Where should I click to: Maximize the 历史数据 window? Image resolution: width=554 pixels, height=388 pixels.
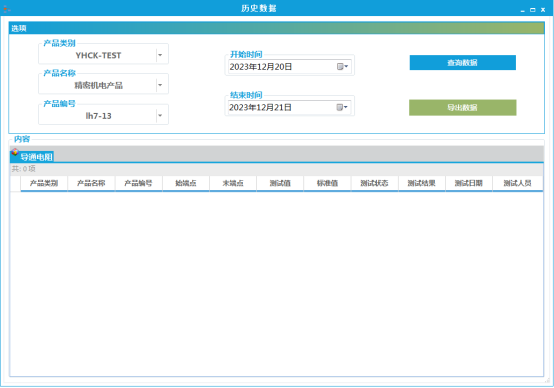coord(533,10)
